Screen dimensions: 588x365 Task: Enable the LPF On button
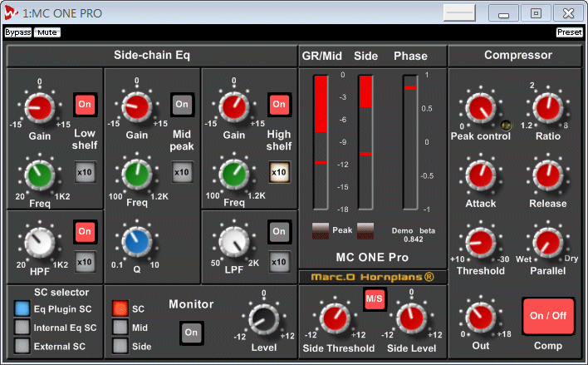279,231
